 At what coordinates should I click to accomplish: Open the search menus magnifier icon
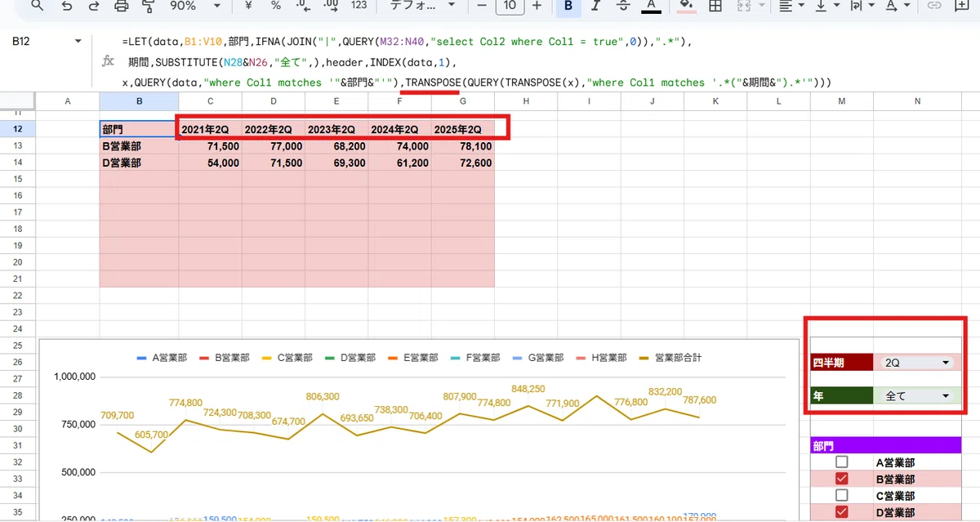tap(38, 6)
